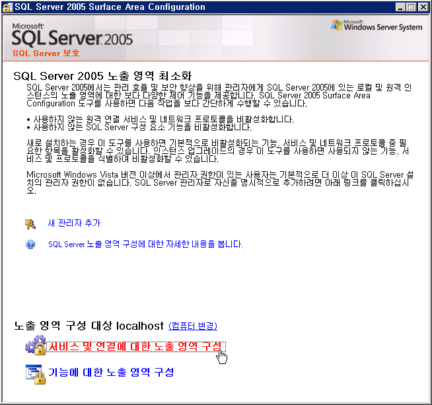Click the title bar application icon
432x405 pixels.
coord(7,7)
